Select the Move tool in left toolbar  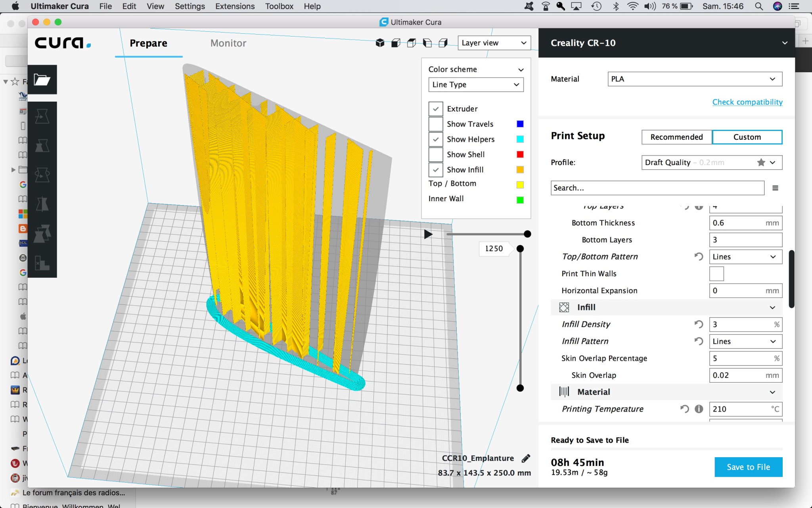(42, 116)
